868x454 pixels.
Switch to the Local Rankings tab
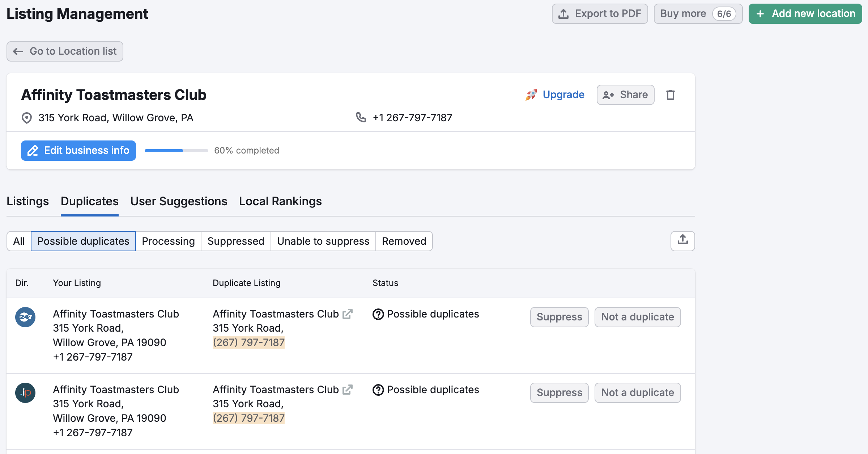click(x=280, y=201)
